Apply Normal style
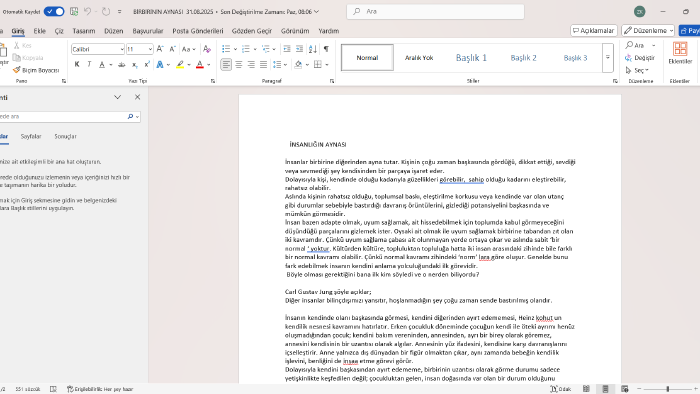 point(367,58)
